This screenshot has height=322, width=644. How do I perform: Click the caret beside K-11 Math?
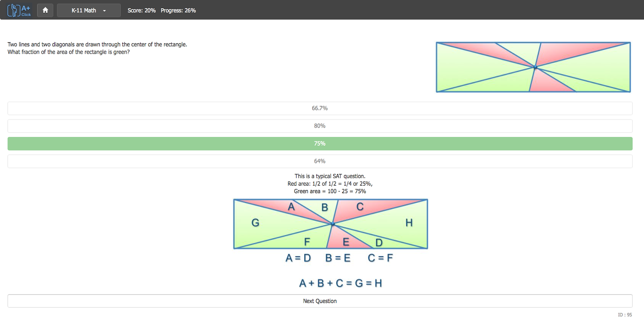pos(104,10)
